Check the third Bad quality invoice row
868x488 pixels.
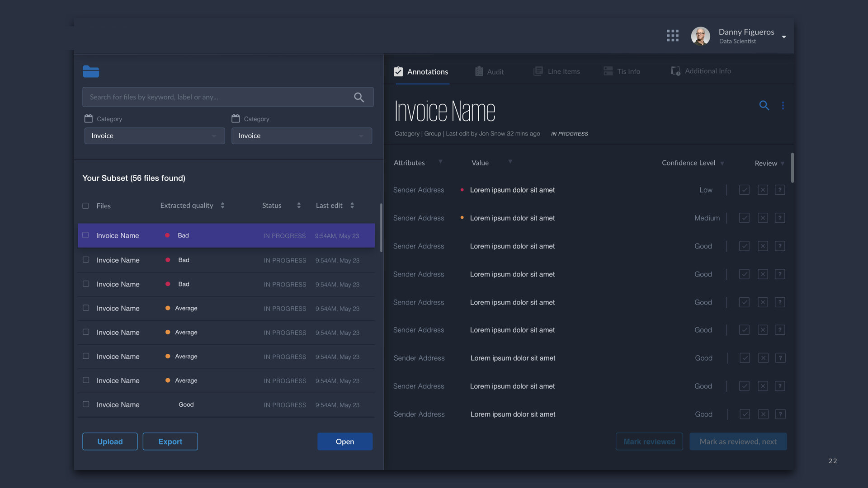(x=86, y=284)
